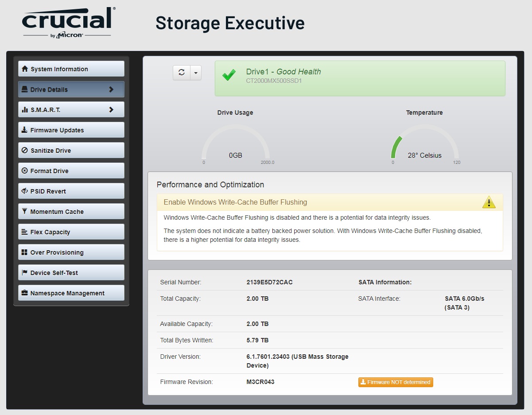The height and width of the screenshot is (415, 532).
Task: Click the yellow warning triangle icon
Action: (x=489, y=202)
